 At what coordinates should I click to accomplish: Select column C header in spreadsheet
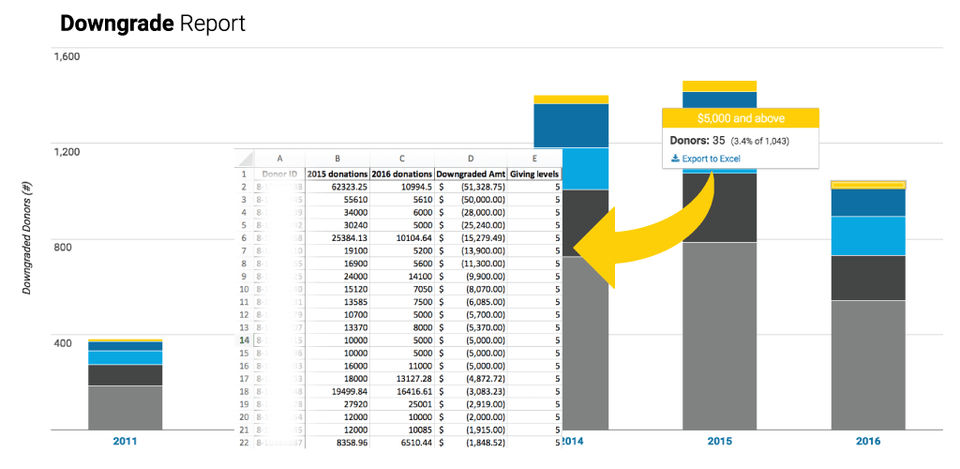(x=402, y=158)
